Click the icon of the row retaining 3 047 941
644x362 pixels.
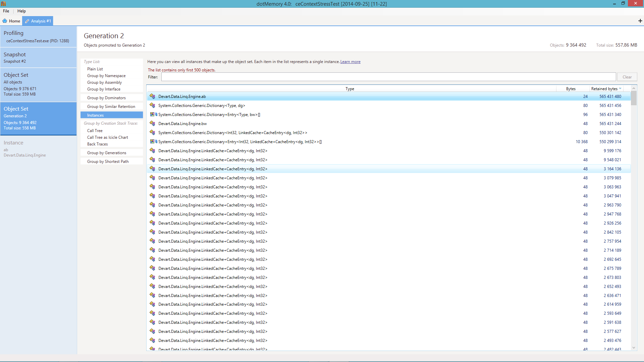(x=152, y=196)
